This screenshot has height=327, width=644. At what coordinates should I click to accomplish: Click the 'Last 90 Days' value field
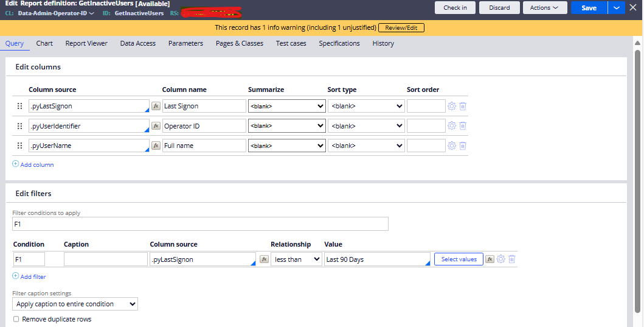tap(377, 259)
